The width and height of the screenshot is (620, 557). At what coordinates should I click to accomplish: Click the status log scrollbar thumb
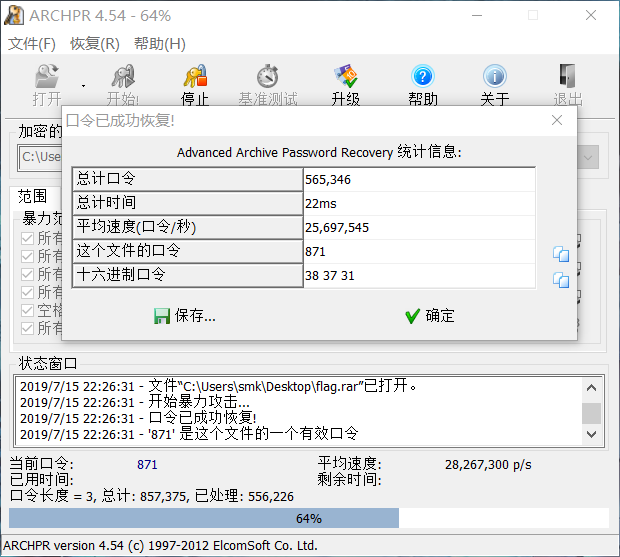(592, 413)
